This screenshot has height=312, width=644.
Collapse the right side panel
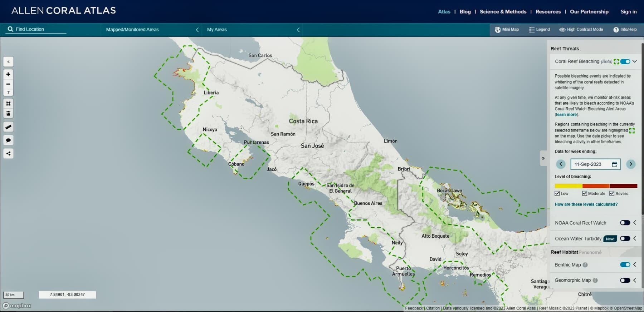click(543, 158)
